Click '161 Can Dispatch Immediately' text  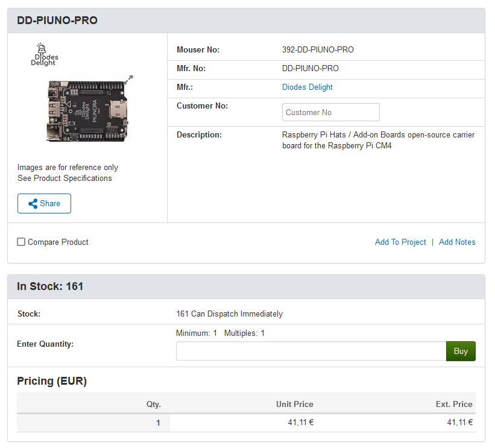pos(229,314)
